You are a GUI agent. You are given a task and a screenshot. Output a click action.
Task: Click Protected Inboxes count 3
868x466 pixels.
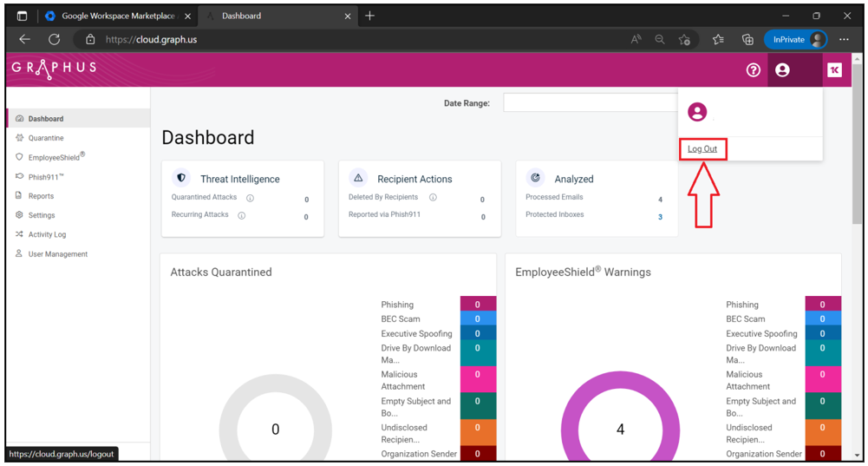[x=660, y=217]
